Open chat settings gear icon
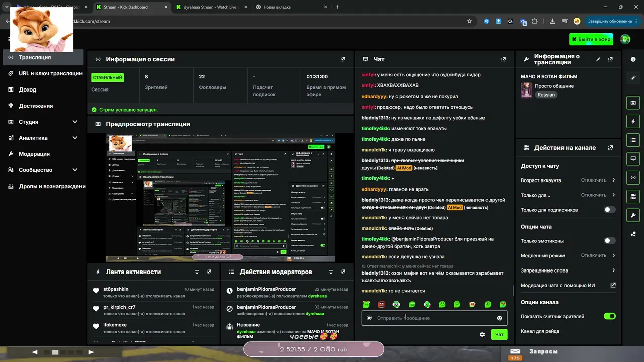Screen dimensions: 644x362 click(482, 334)
